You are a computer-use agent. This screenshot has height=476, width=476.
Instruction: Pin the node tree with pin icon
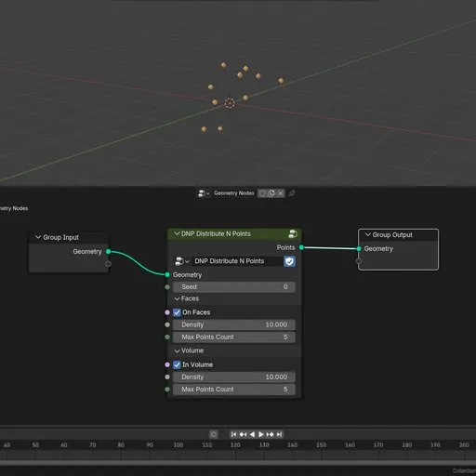291,193
